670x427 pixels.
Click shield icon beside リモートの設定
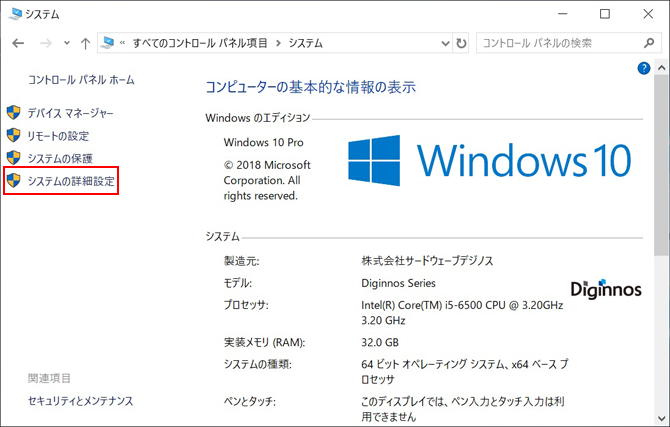pos(14,135)
